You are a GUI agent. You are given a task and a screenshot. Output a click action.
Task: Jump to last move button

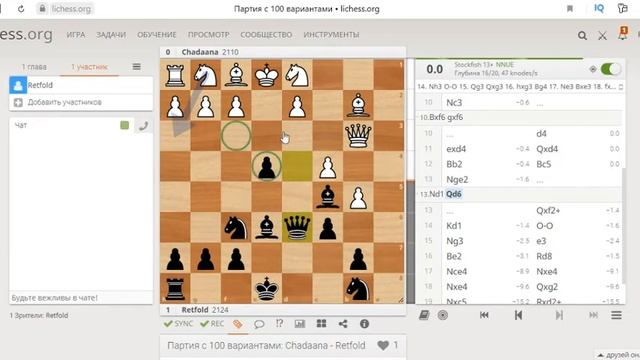pos(593,315)
